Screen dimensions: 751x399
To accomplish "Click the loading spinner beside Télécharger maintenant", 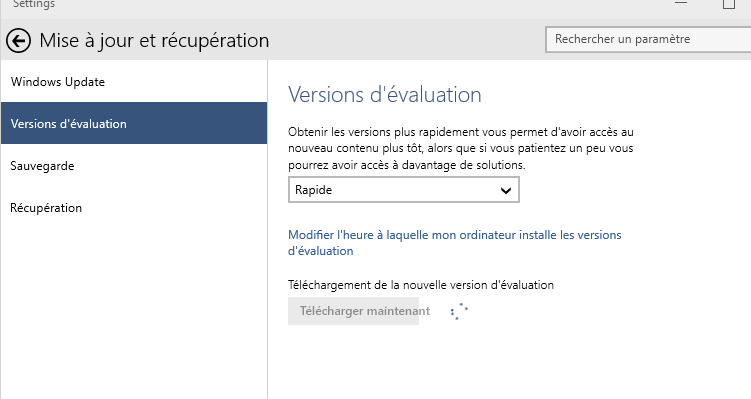I will pos(459,311).
